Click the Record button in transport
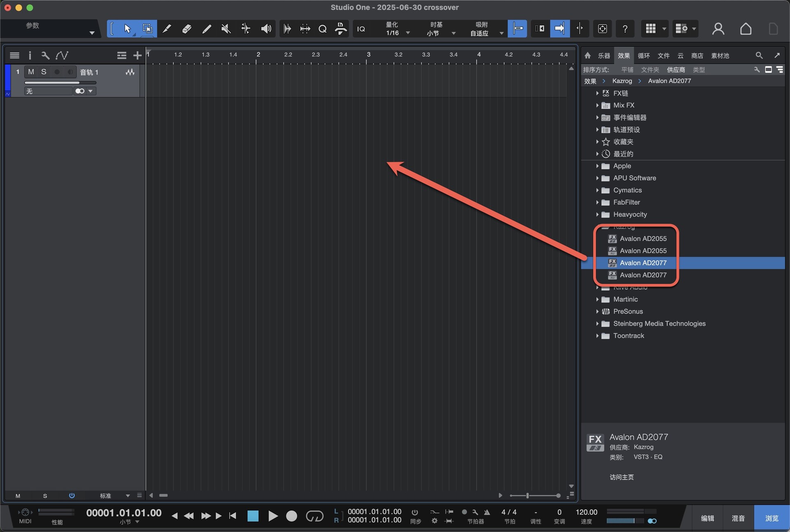 coord(291,516)
